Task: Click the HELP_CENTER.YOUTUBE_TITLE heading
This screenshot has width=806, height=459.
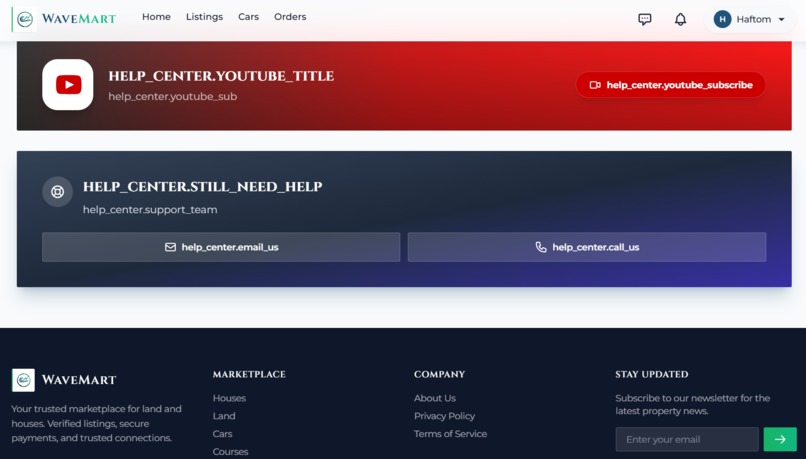Action: click(221, 76)
